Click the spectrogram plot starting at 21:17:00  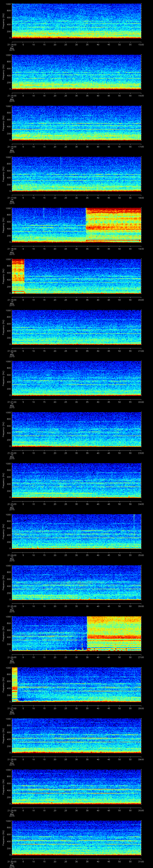[x=76, y=174]
